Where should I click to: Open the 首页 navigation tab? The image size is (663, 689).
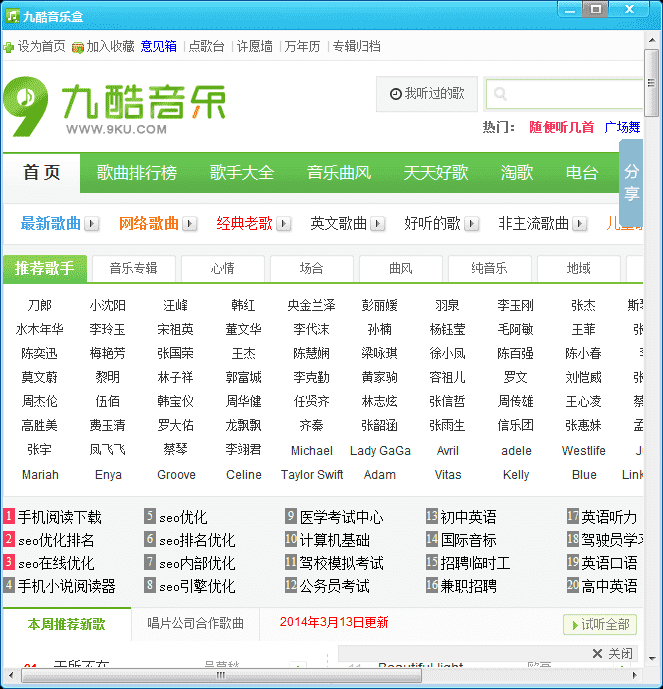tap(41, 173)
